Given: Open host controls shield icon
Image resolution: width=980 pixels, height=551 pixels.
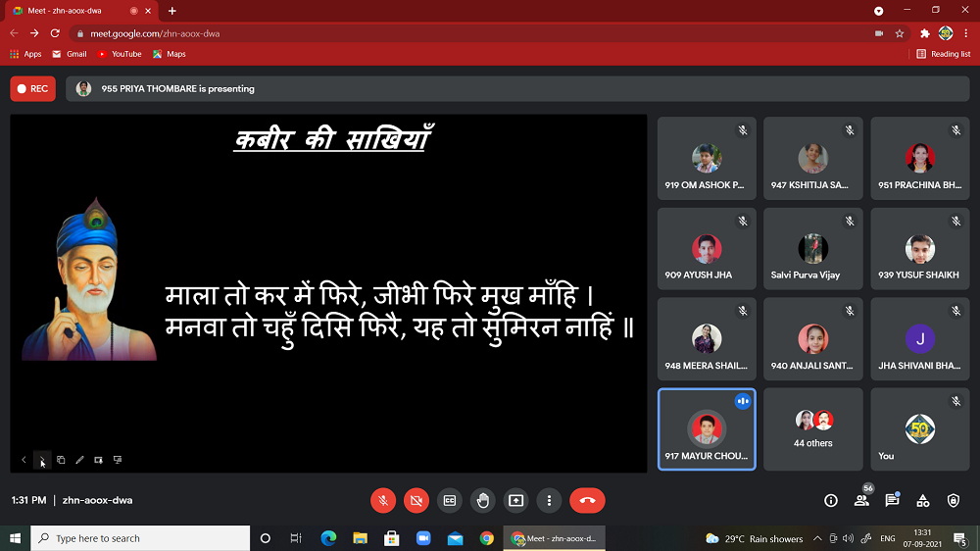Looking at the screenshot, I should pyautogui.click(x=954, y=500).
